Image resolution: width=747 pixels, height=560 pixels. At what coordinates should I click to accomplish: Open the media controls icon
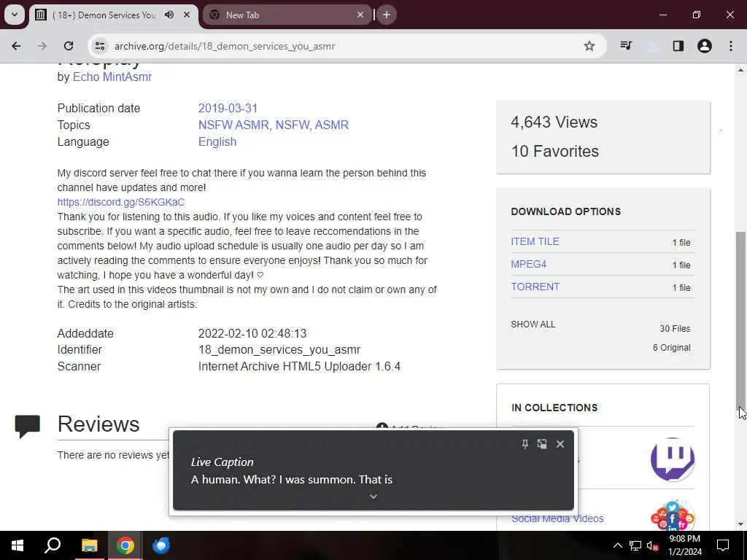click(x=626, y=46)
